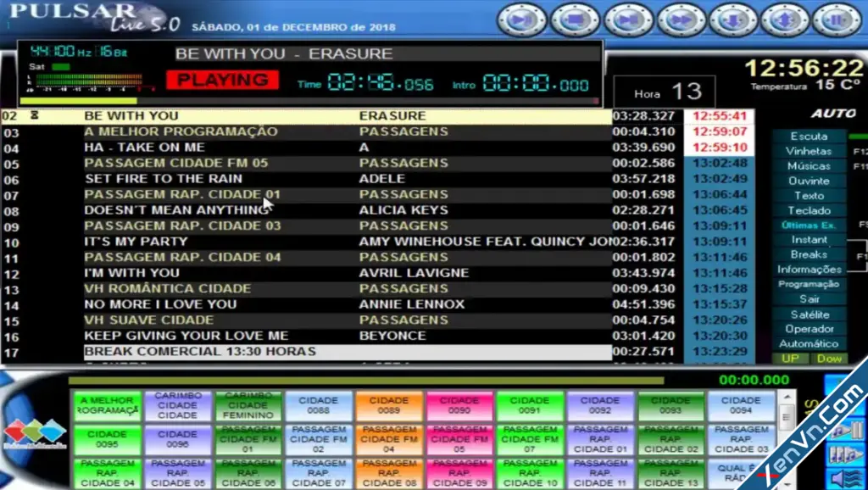Image resolution: width=868 pixels, height=490 pixels.
Task: Click the speaker with waves icon
Action: click(845, 478)
